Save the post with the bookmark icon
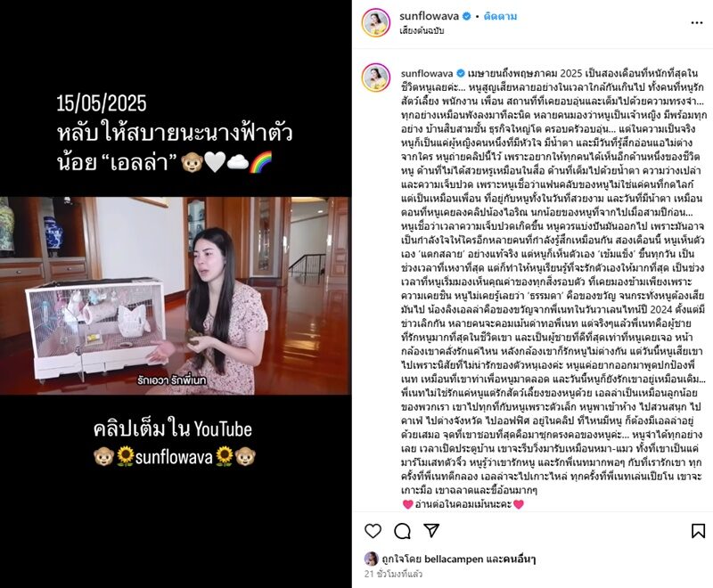Image resolution: width=713 pixels, height=588 pixels. point(698,531)
